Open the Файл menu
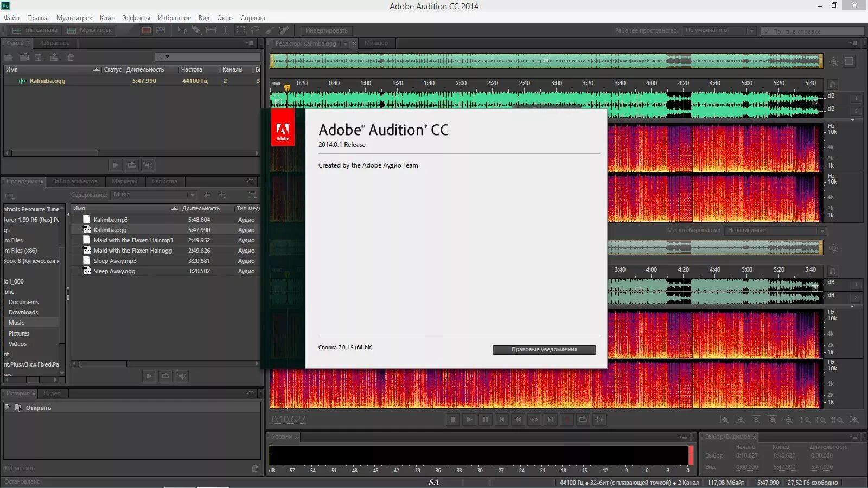 click(11, 18)
